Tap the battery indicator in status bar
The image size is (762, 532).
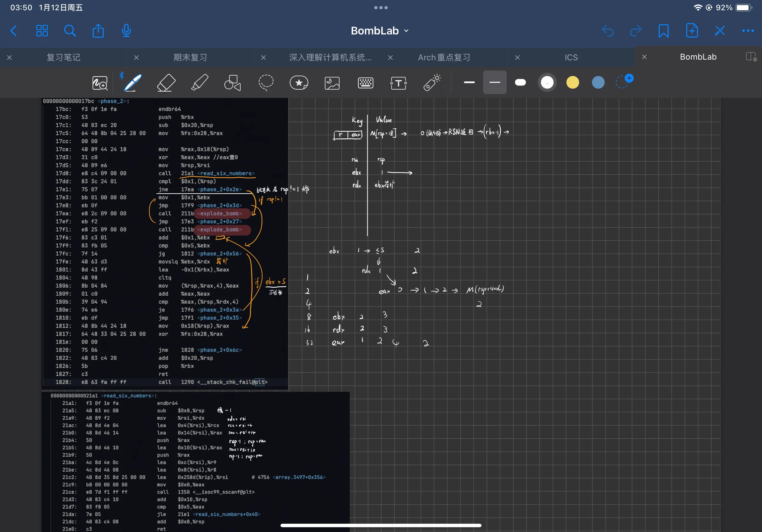[x=743, y=7]
